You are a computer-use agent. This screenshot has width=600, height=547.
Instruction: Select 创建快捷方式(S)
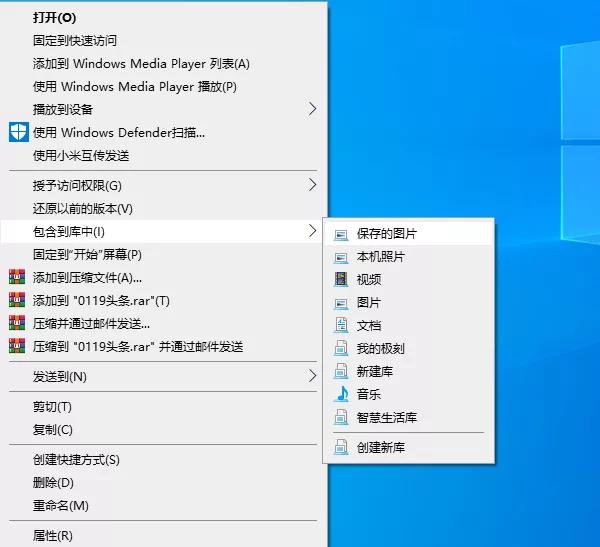[164, 459]
